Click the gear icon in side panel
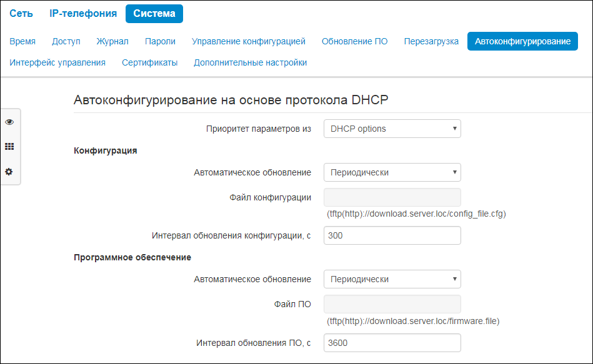The image size is (593, 364). pos(9,172)
